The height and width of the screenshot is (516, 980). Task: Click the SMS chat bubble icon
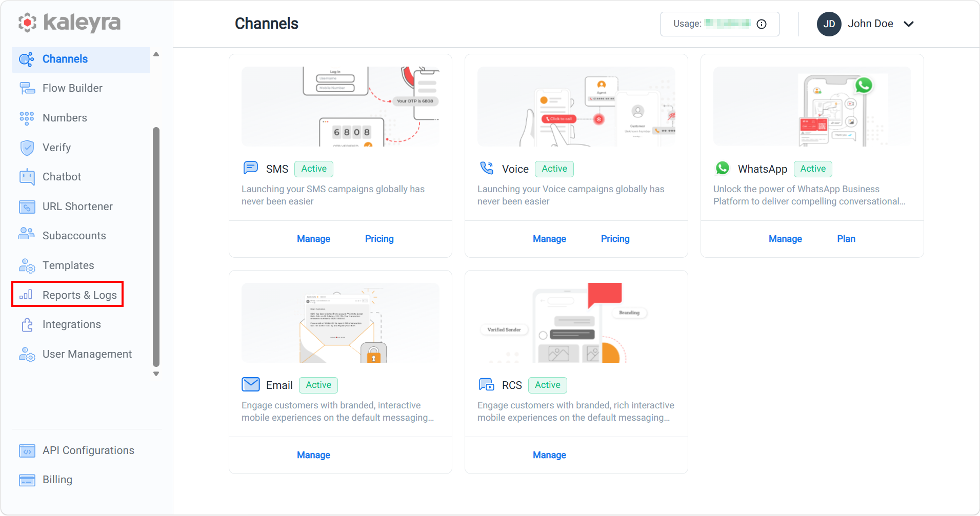point(251,168)
